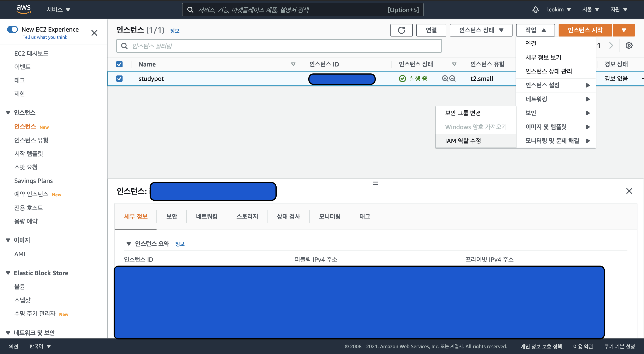The image size is (644, 354).
Task: Focus the 인스턴스 필터링 filter field
Action: (x=279, y=46)
